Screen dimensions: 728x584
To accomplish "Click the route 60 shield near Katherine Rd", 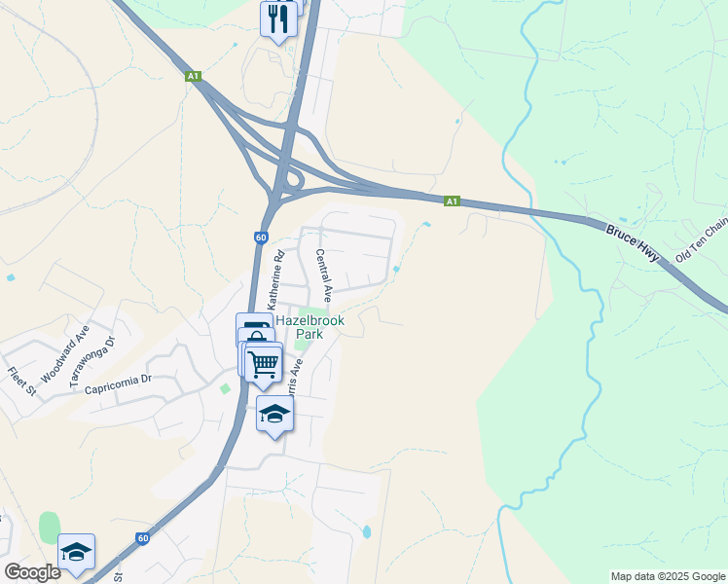I will pyautogui.click(x=261, y=237).
